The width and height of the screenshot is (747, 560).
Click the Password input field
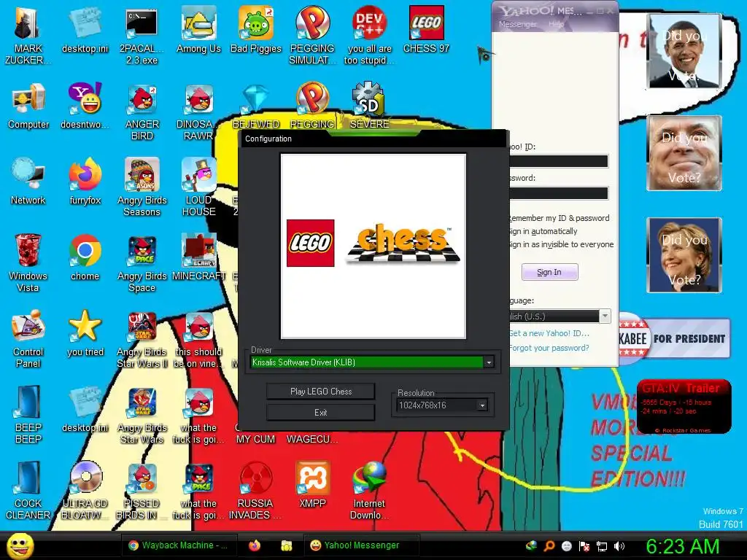click(559, 192)
